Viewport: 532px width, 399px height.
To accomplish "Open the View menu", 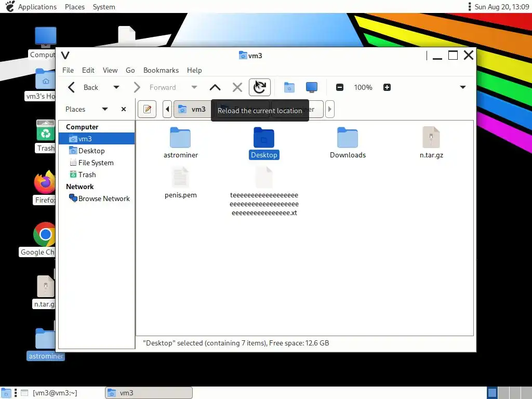I will point(110,70).
